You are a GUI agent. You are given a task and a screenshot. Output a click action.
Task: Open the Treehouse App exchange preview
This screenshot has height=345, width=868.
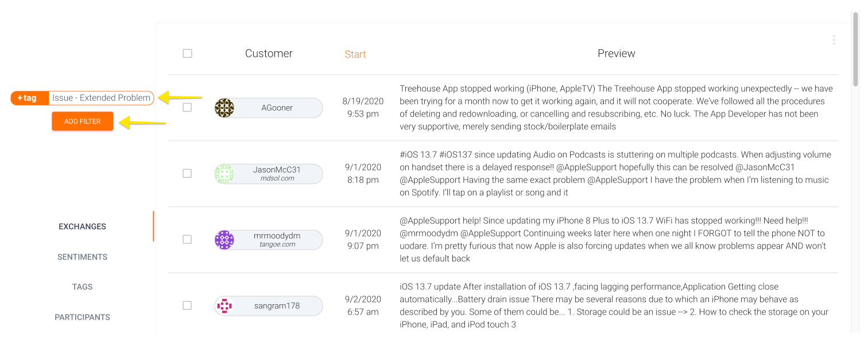[x=616, y=107]
